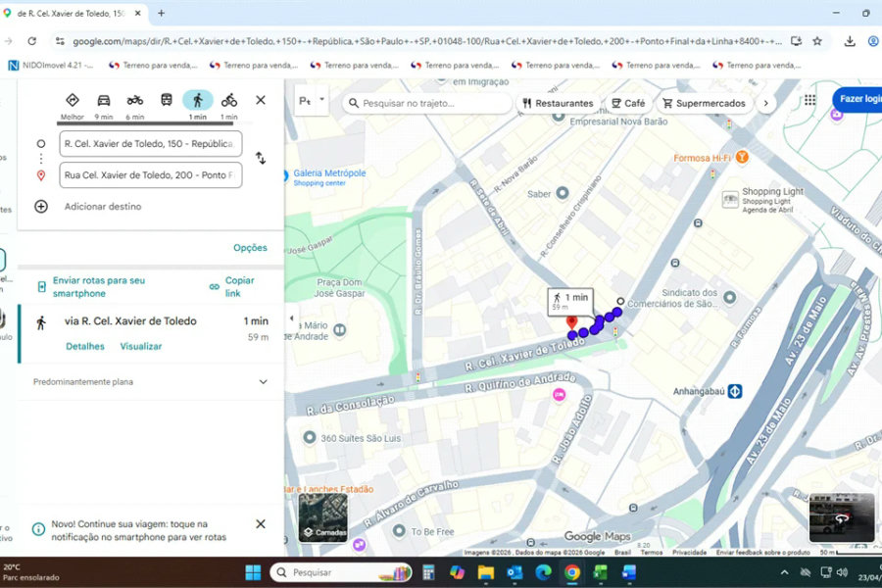Click Anhangabaú metro station icon
The width and height of the screenshot is (882, 588).
[x=735, y=391]
